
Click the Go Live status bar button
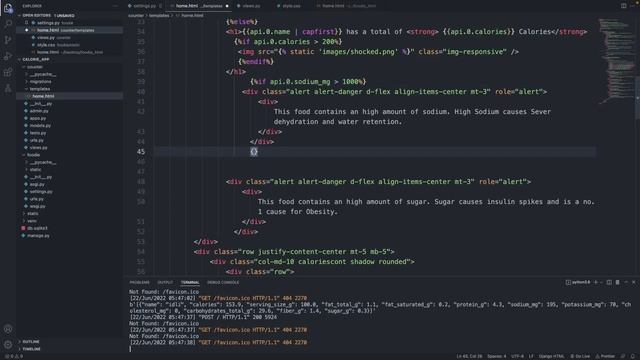(580, 356)
